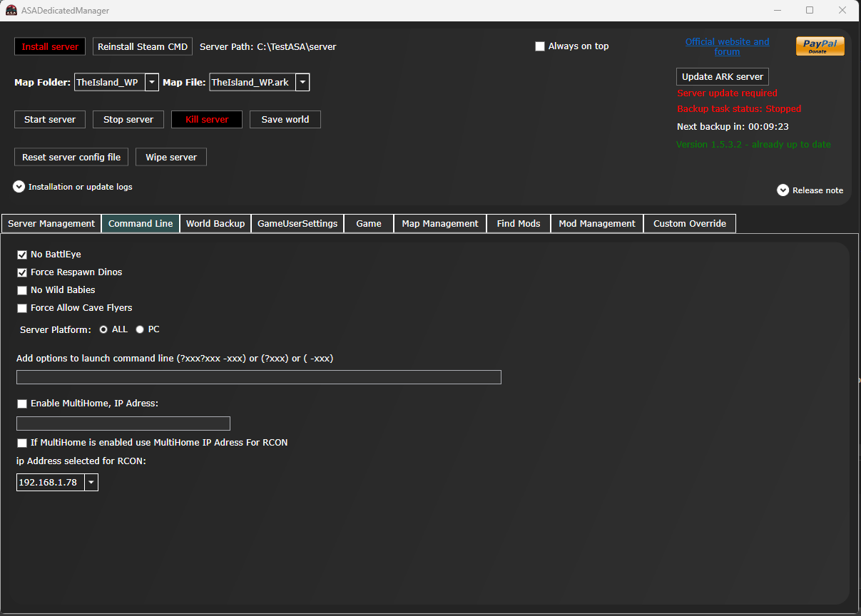Image resolution: width=861 pixels, height=616 pixels.
Task: Enable MultiHome
Action: pyautogui.click(x=22, y=403)
